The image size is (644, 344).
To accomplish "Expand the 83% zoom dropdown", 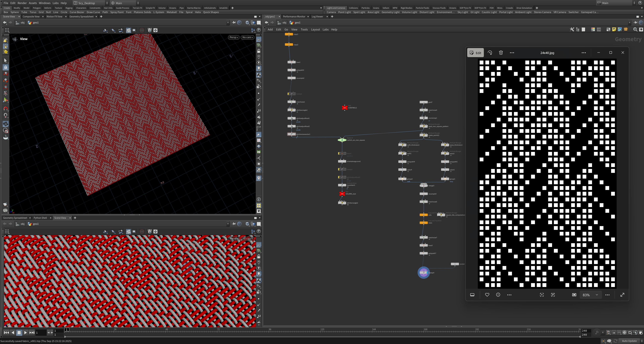I will (597, 295).
